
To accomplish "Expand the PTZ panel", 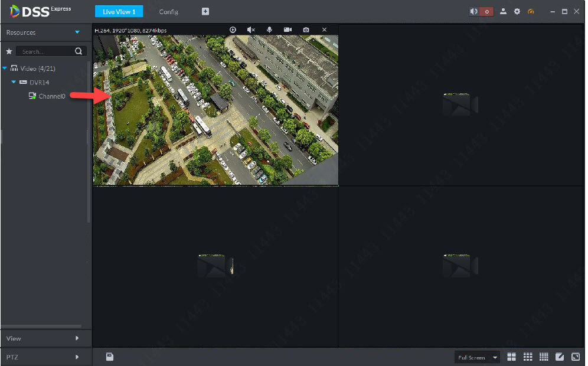I will point(77,357).
